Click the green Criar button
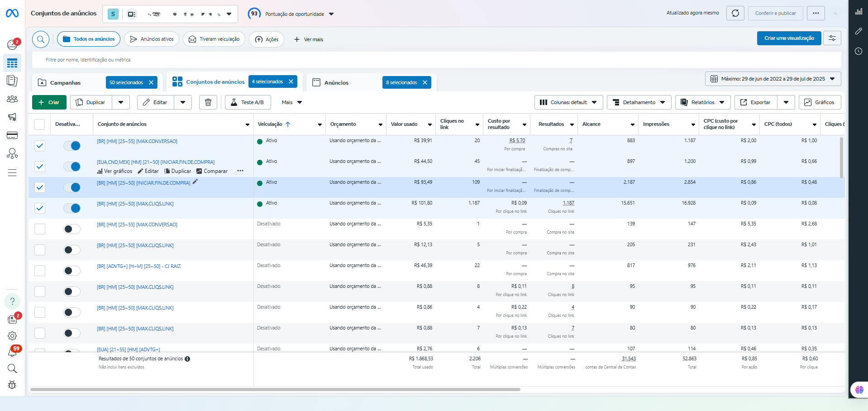This screenshot has height=411, width=868. click(x=49, y=102)
